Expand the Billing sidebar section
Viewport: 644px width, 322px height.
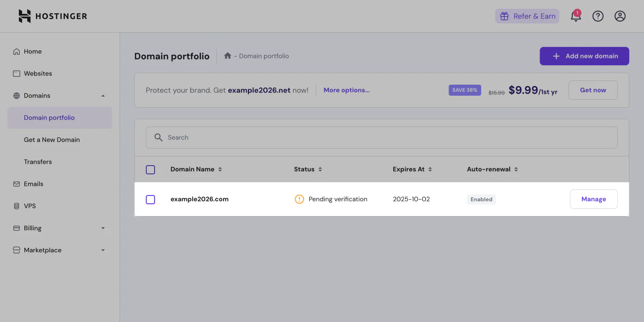click(103, 228)
